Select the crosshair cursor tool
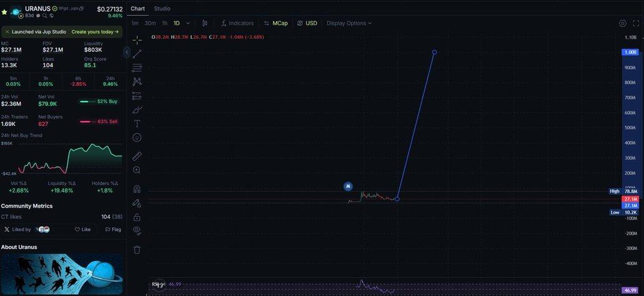This screenshot has width=644, height=296. [137, 40]
